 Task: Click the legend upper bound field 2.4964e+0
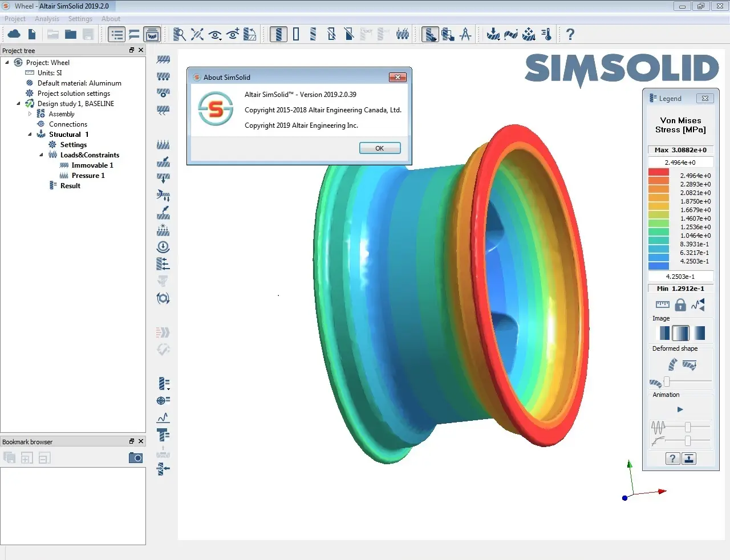680,163
